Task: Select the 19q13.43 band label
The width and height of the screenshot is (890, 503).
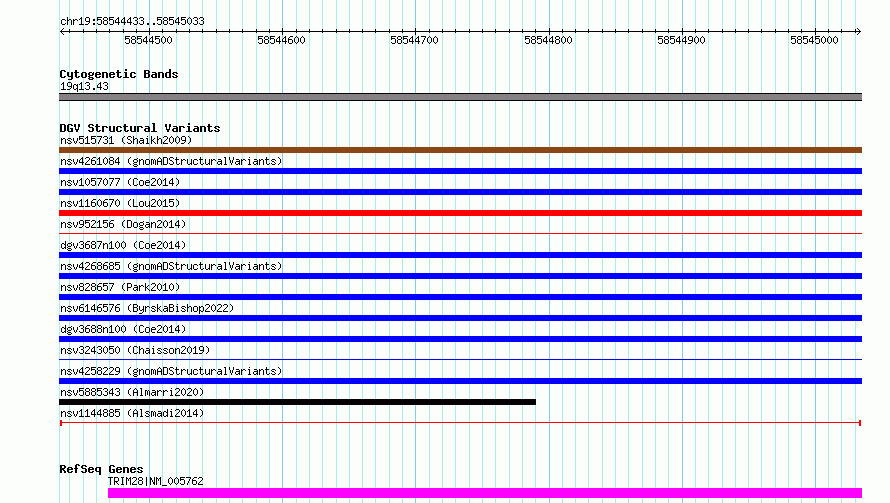Action: tap(84, 86)
